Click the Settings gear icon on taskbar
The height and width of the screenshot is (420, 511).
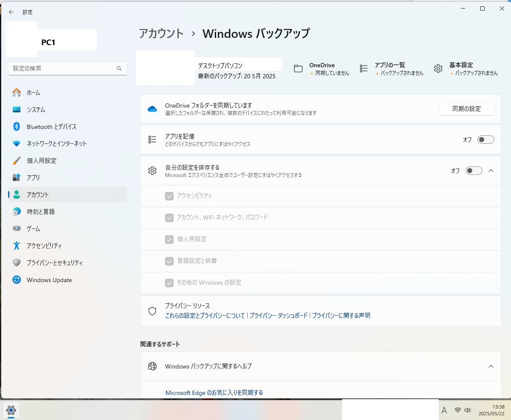tap(11, 410)
